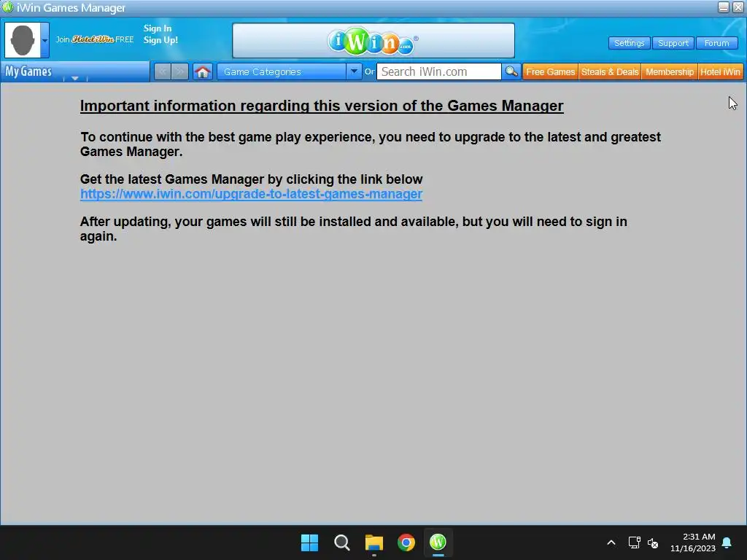The width and height of the screenshot is (747, 560).
Task: Open the Support button
Action: pyautogui.click(x=673, y=43)
